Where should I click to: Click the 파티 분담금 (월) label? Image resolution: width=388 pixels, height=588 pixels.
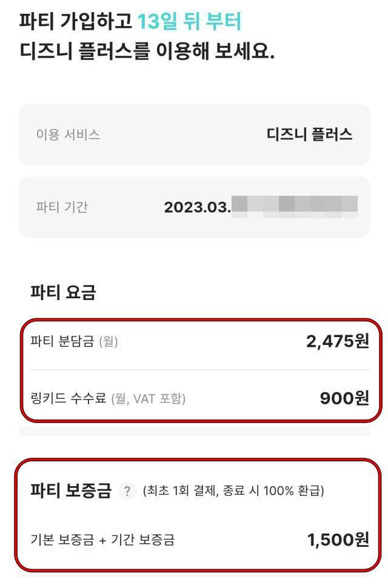click(67, 341)
